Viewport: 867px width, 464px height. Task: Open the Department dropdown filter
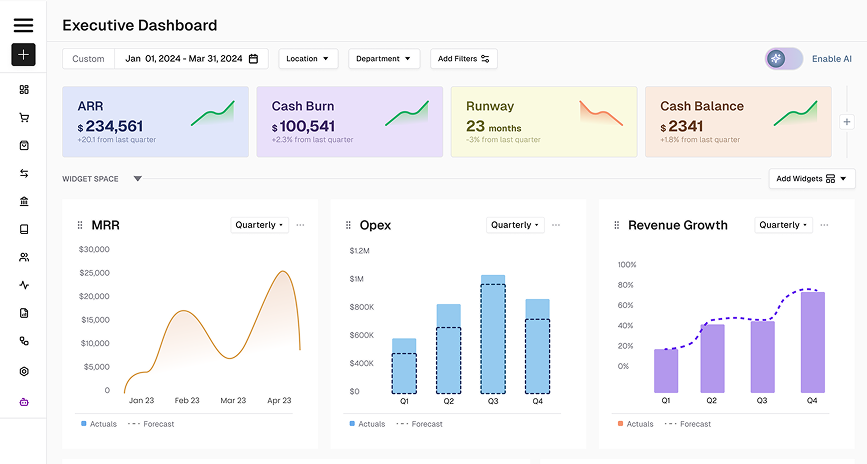click(383, 59)
